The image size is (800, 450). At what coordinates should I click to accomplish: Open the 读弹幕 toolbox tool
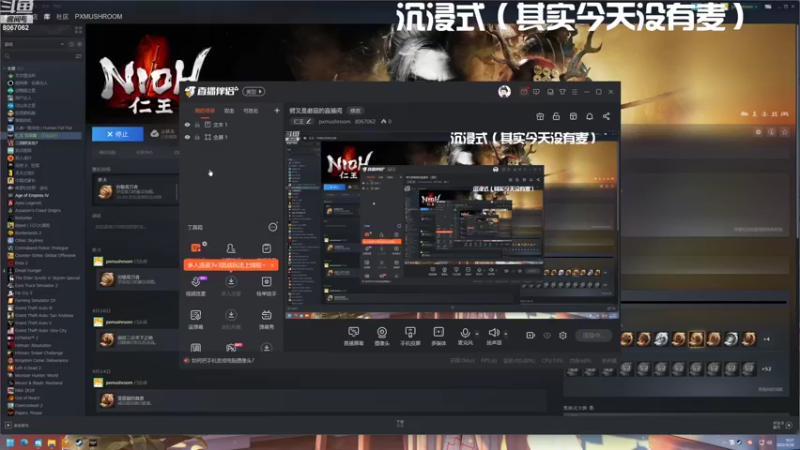[x=196, y=319]
